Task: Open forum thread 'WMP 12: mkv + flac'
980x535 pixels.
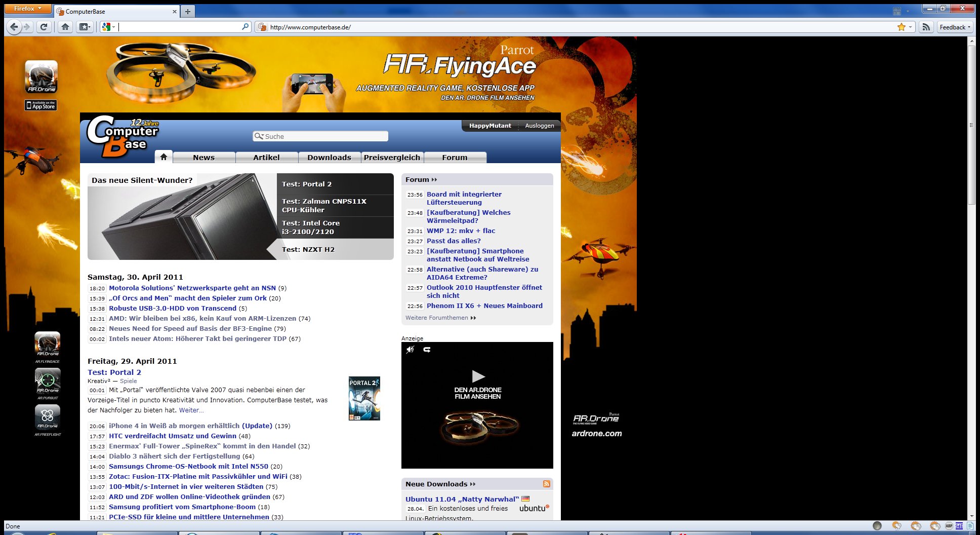Action: [x=461, y=231]
